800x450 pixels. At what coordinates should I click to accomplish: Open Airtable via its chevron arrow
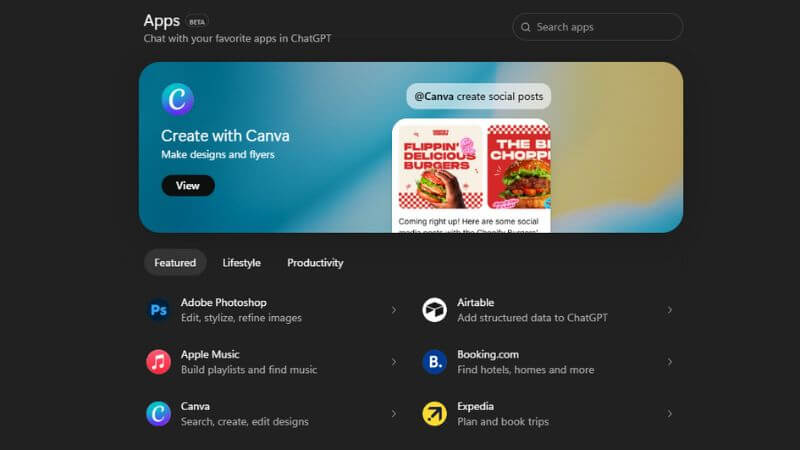point(670,310)
